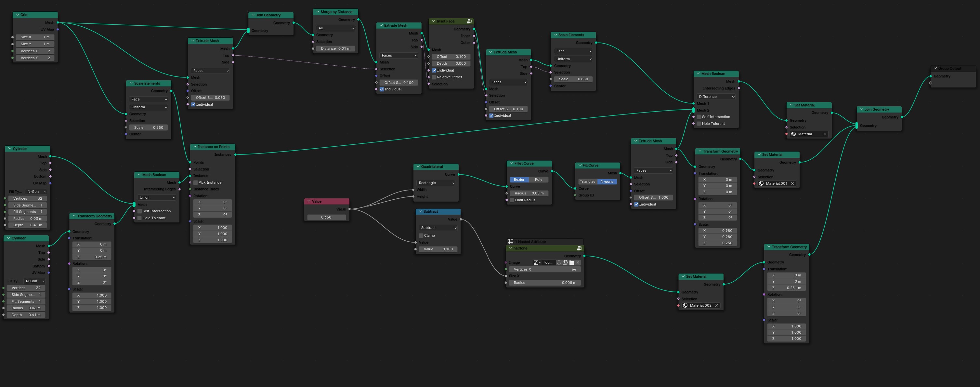Screen dimensions: 980x387
Task: Open the Union operation dropdown
Action: tap(157, 197)
